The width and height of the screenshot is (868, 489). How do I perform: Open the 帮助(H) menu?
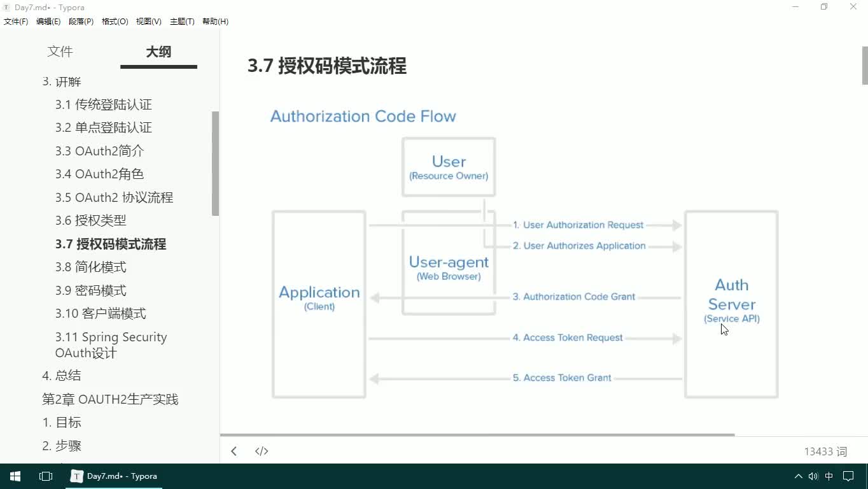point(215,22)
